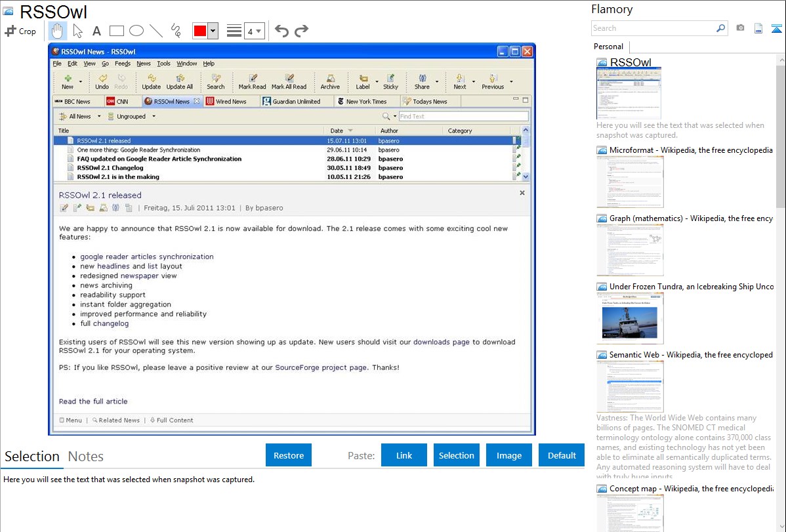Image resolution: width=786 pixels, height=532 pixels.
Task: Select the Crop tool
Action: tap(20, 31)
